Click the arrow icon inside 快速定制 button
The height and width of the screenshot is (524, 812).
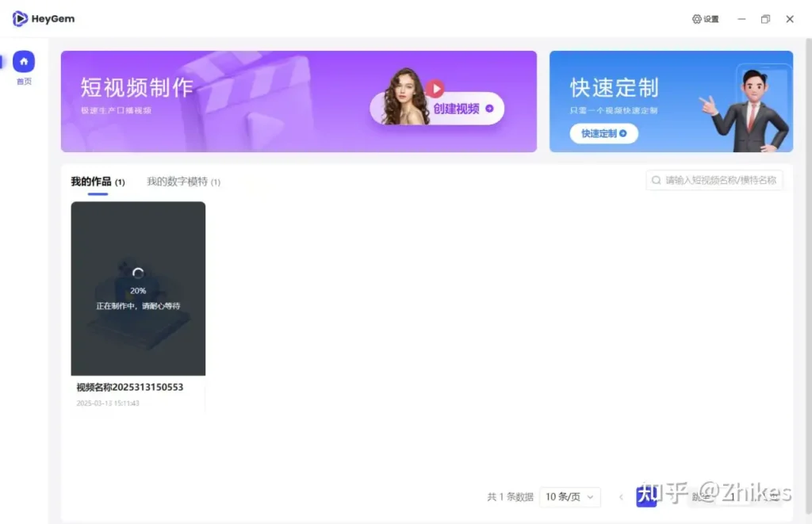tap(623, 133)
